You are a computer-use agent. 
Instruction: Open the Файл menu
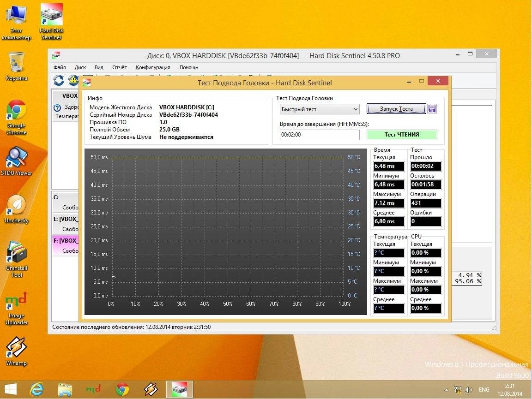coord(60,67)
